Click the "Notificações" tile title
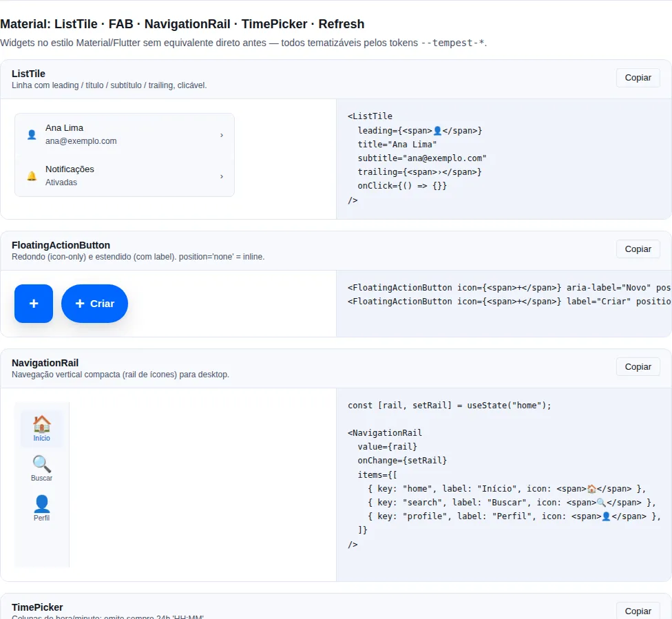The height and width of the screenshot is (619, 672). pyautogui.click(x=70, y=169)
